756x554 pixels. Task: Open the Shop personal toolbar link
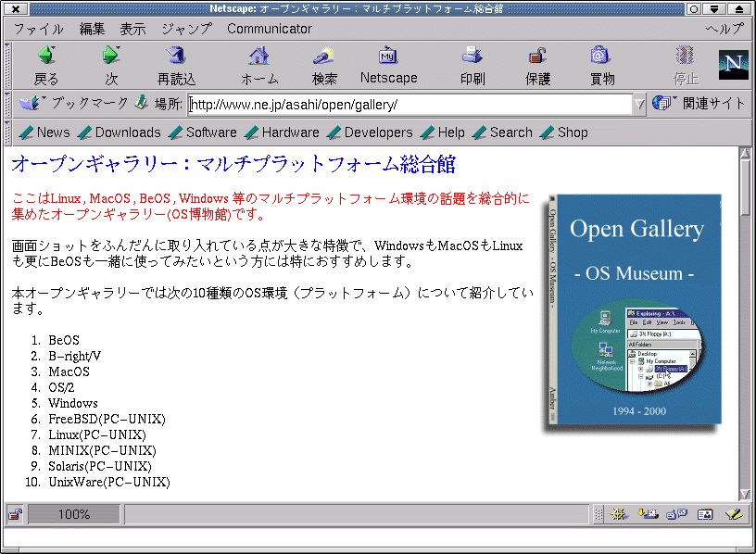point(564,132)
